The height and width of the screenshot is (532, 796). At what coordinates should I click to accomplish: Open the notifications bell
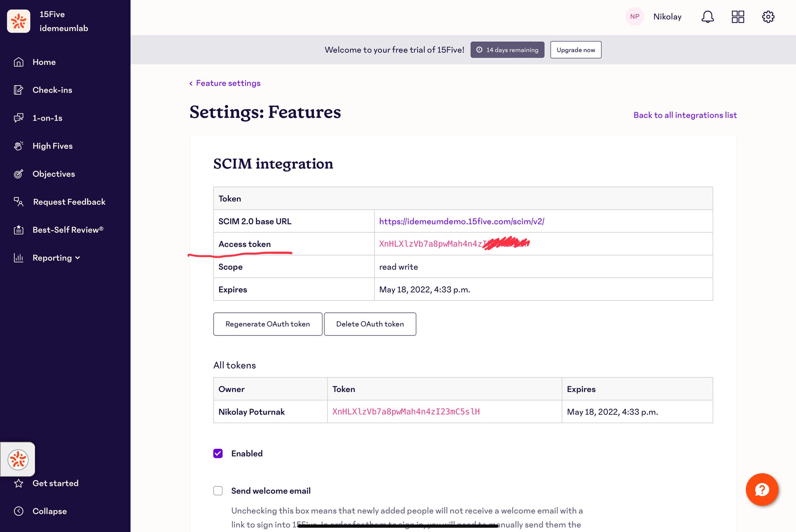click(x=708, y=17)
